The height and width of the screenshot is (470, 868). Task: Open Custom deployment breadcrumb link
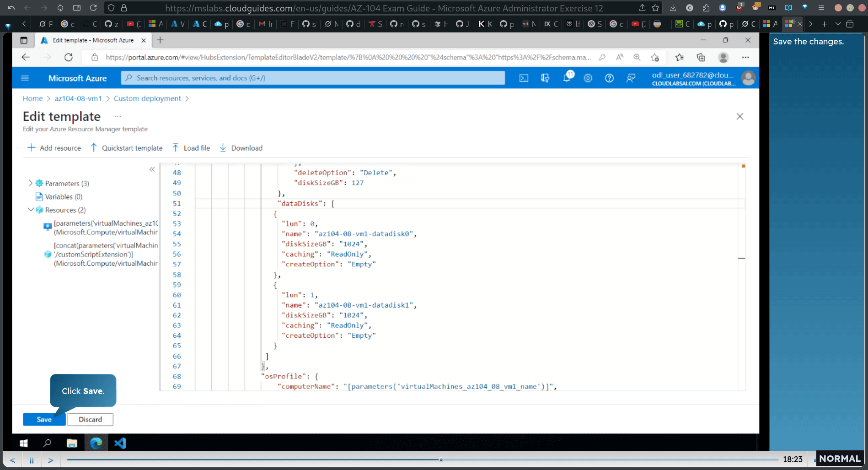pyautogui.click(x=147, y=98)
